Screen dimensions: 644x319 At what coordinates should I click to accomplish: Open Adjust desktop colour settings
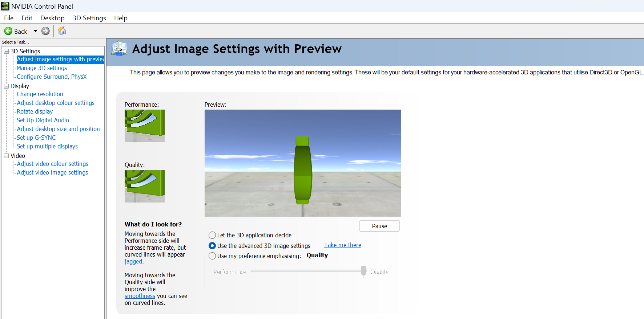tap(56, 103)
